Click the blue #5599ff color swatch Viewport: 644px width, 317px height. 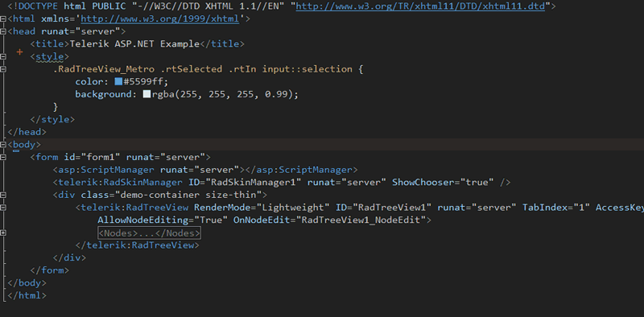(x=118, y=82)
